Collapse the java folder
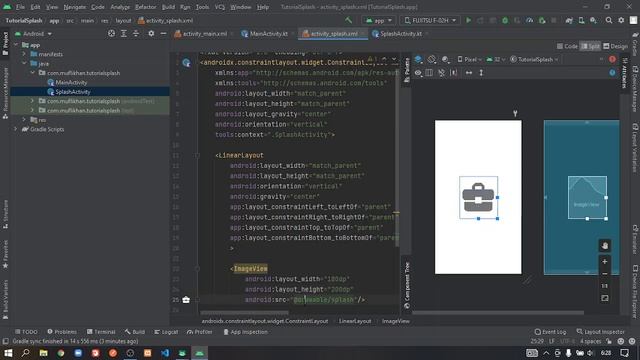640x360 pixels. tap(24, 63)
